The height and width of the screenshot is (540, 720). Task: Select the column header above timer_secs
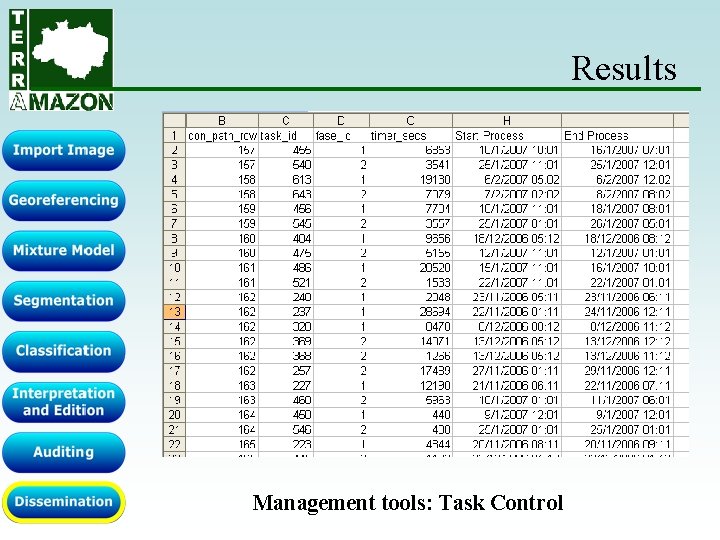(x=411, y=120)
